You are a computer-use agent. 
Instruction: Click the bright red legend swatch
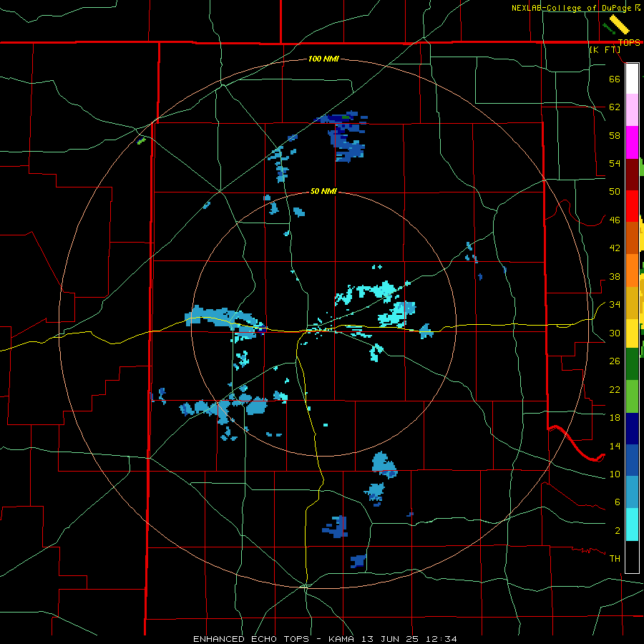point(632,206)
